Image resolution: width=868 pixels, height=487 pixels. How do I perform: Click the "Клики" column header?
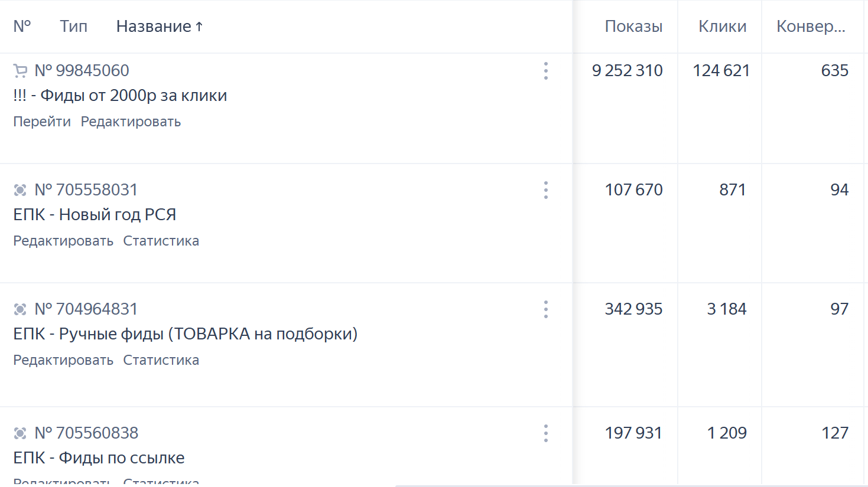(x=722, y=27)
